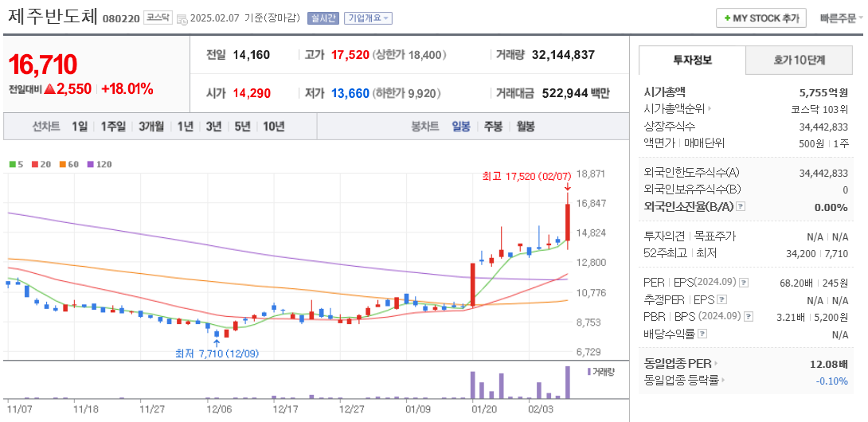Image resolution: width=868 pixels, height=422 pixels.
Task: Open the help icon next to PBR BPS
Action: coord(749,317)
